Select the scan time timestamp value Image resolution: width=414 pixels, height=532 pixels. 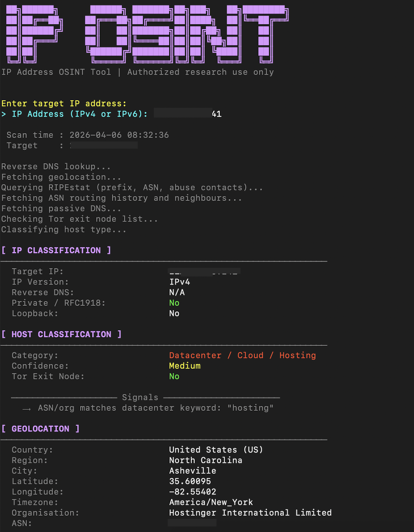119,135
